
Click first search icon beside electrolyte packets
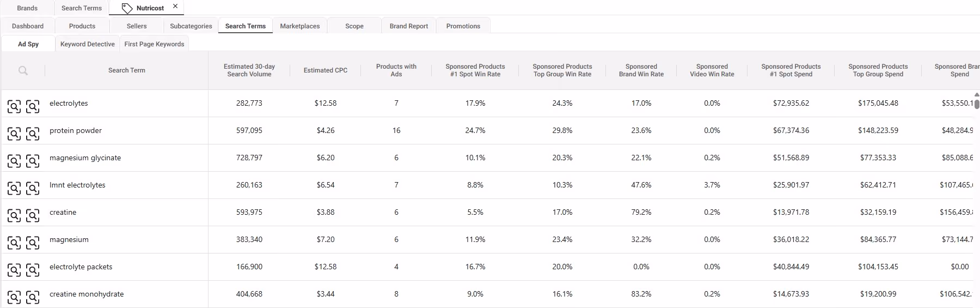coord(14,270)
